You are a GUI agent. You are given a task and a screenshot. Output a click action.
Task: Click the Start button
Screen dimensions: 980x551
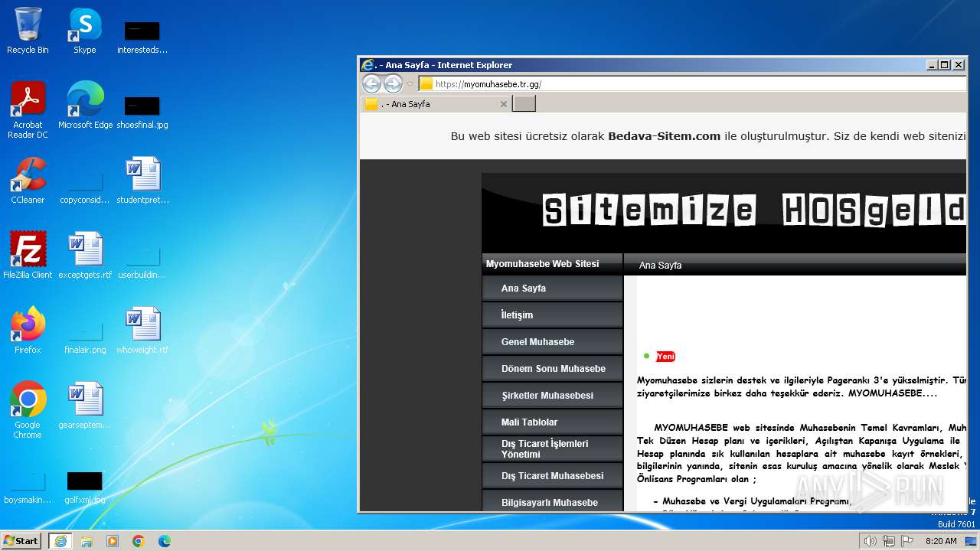pyautogui.click(x=21, y=541)
